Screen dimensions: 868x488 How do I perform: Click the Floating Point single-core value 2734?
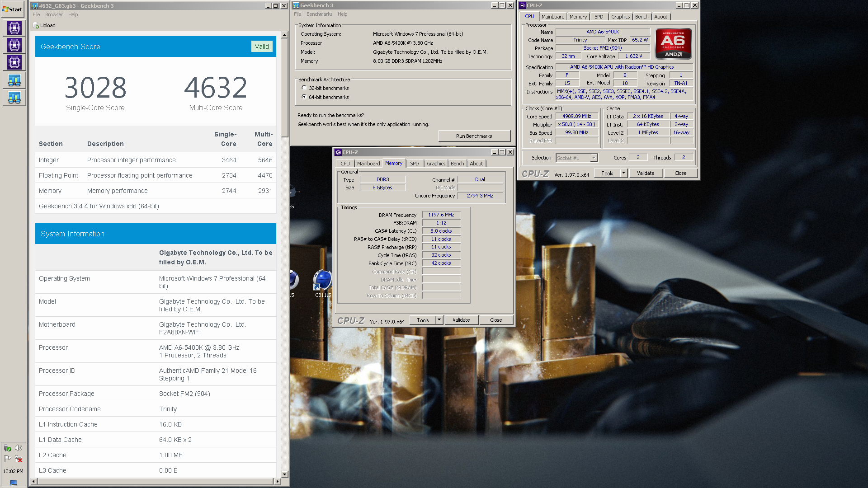(x=229, y=175)
